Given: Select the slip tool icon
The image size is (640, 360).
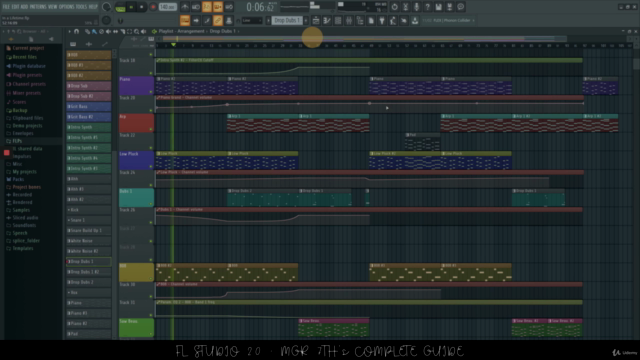Looking at the screenshot, I should [115, 31].
